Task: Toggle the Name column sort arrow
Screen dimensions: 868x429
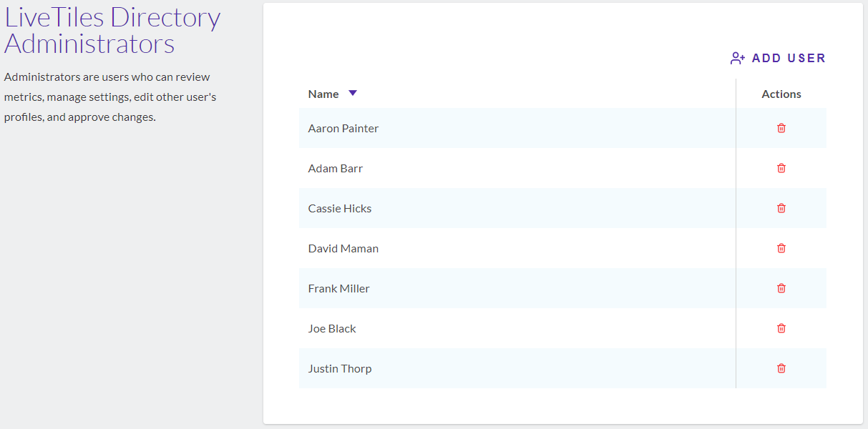Action: point(352,94)
